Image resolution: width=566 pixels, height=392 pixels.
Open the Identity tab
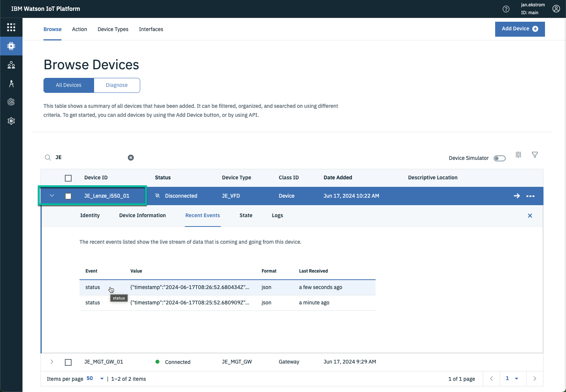[x=90, y=215]
